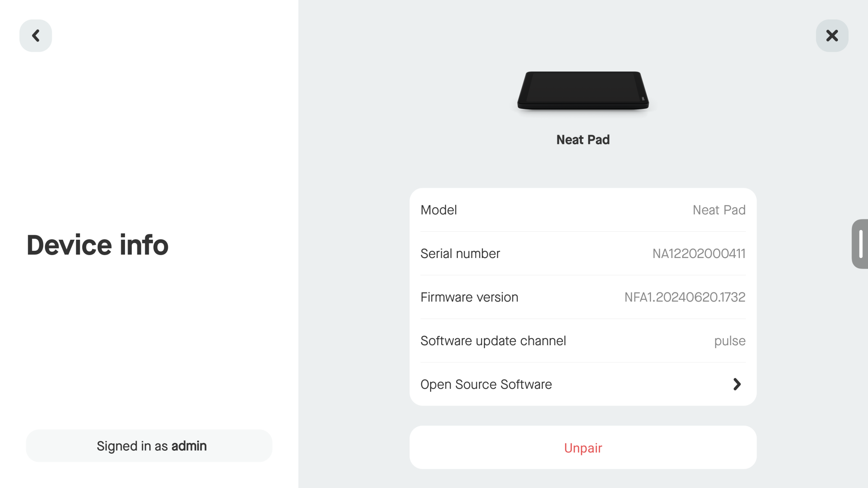Select the Open Source Software label text
The image size is (868, 488).
click(x=486, y=384)
